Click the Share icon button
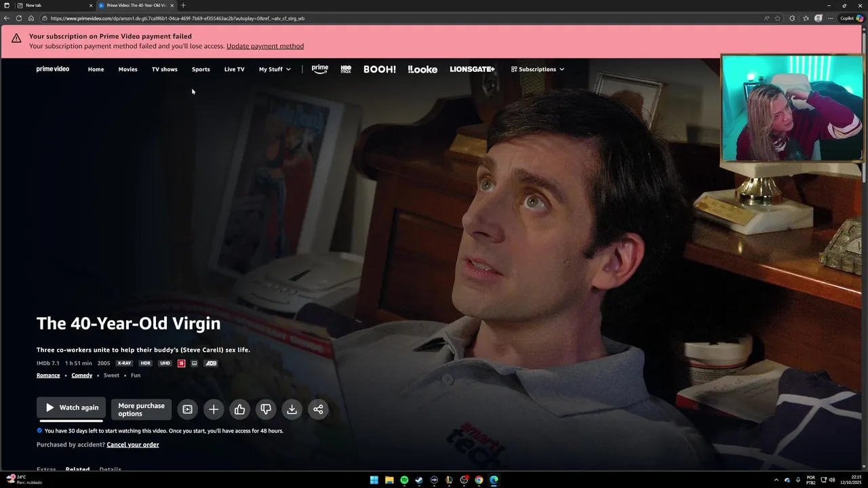868x488 pixels. 318,409
